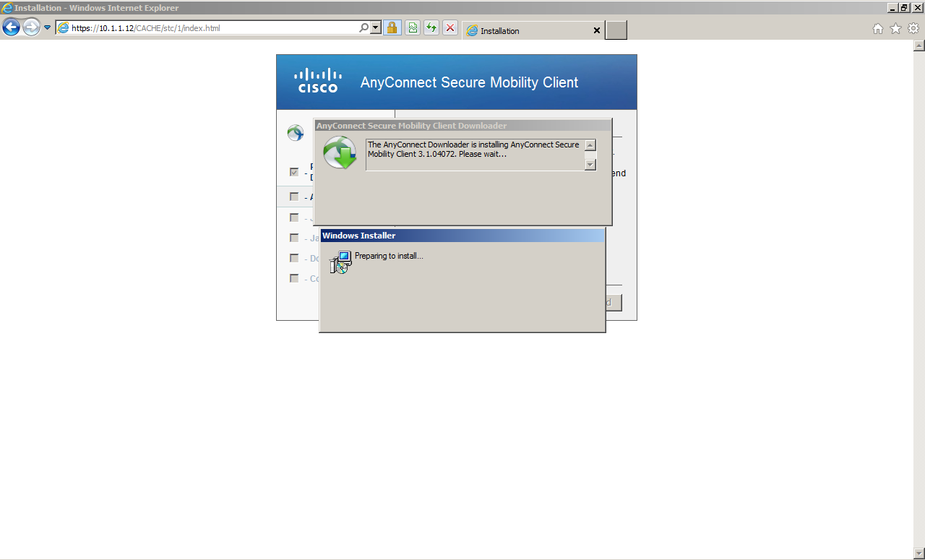Click the Windows Installer computer-and-disc icon
This screenshot has width=925, height=560.
coord(340,262)
